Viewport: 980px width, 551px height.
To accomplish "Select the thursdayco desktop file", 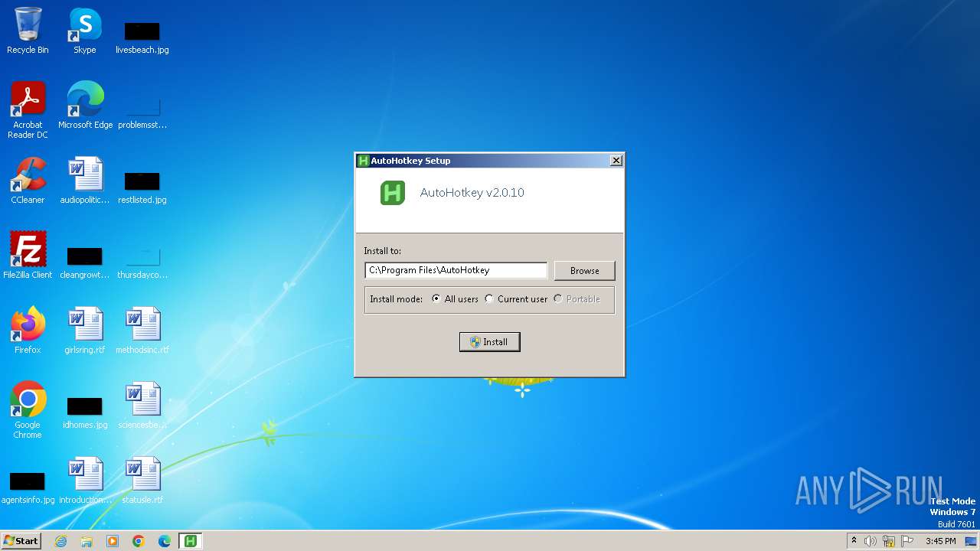I will [x=142, y=262].
